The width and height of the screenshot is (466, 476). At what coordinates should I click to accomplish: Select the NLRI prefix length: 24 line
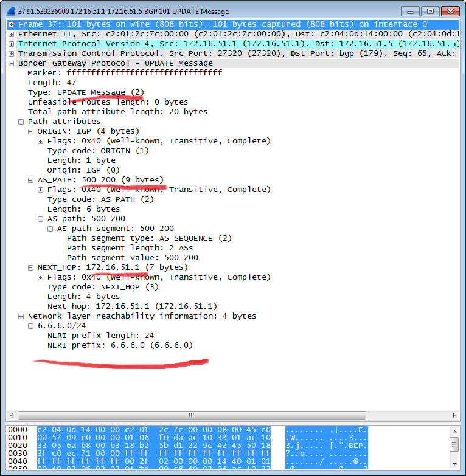click(100, 336)
